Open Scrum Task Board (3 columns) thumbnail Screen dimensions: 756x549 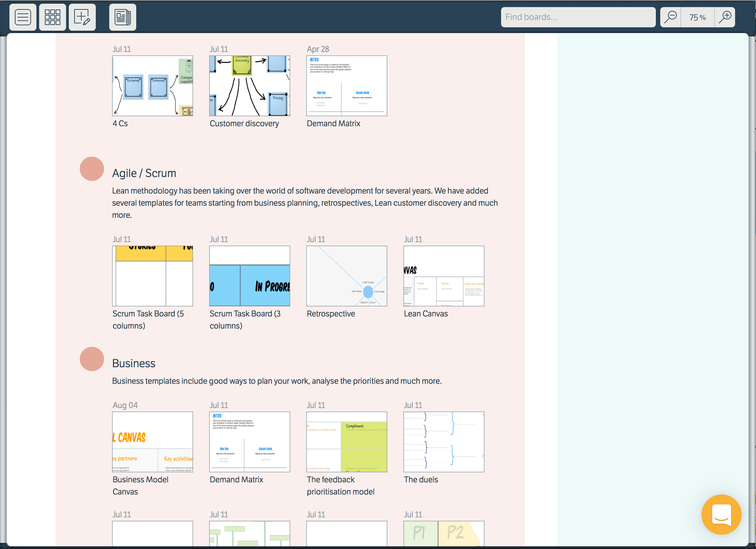coord(250,276)
